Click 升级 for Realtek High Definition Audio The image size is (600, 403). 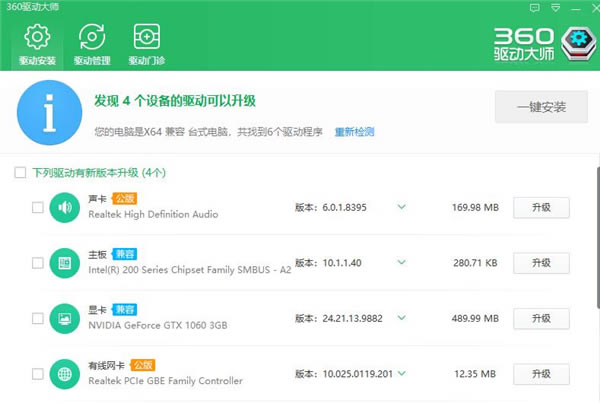point(541,207)
